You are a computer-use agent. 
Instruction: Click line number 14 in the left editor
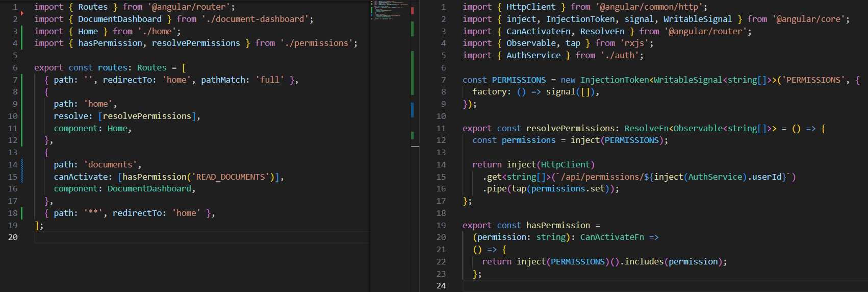click(x=13, y=164)
